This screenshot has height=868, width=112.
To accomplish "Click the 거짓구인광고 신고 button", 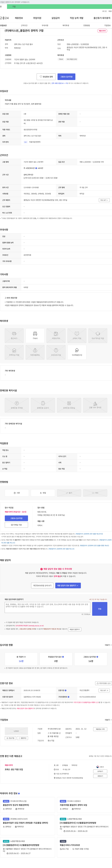I will [104, 683].
